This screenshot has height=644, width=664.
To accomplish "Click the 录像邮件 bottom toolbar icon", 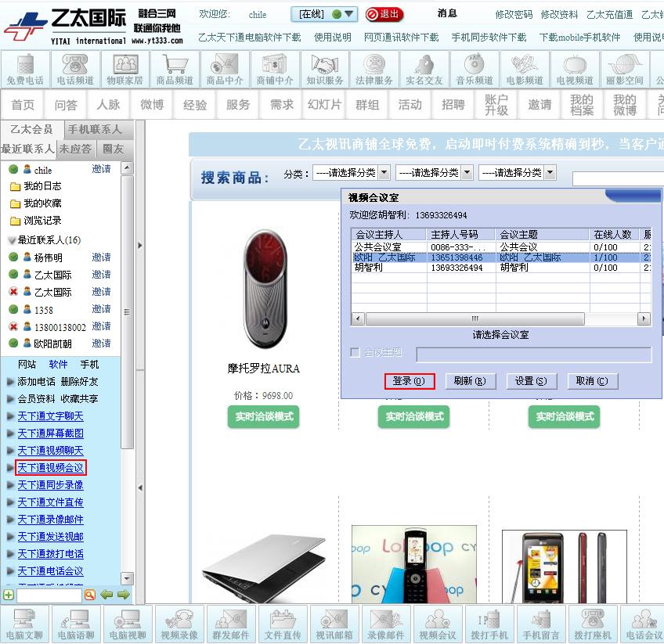I will 386,624.
